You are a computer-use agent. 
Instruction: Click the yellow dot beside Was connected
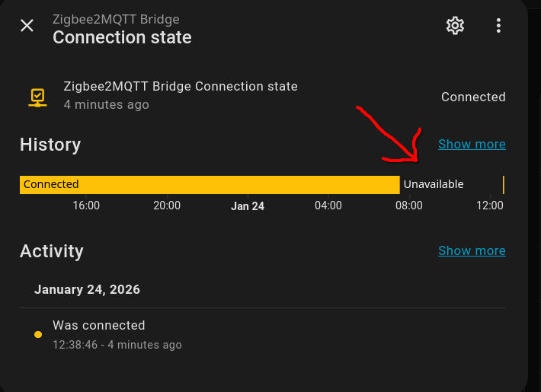point(38,334)
